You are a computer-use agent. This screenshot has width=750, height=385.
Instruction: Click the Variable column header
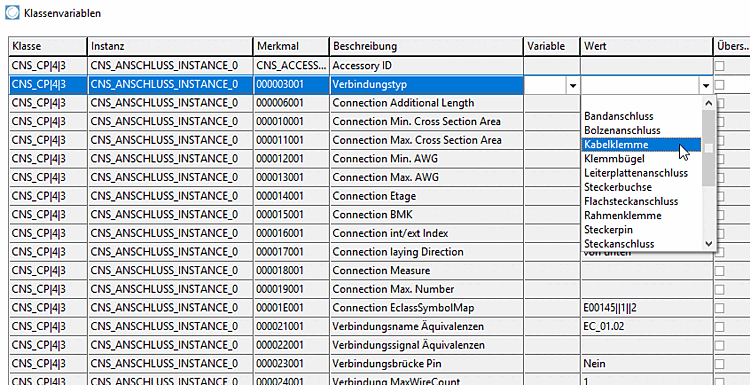tap(552, 46)
